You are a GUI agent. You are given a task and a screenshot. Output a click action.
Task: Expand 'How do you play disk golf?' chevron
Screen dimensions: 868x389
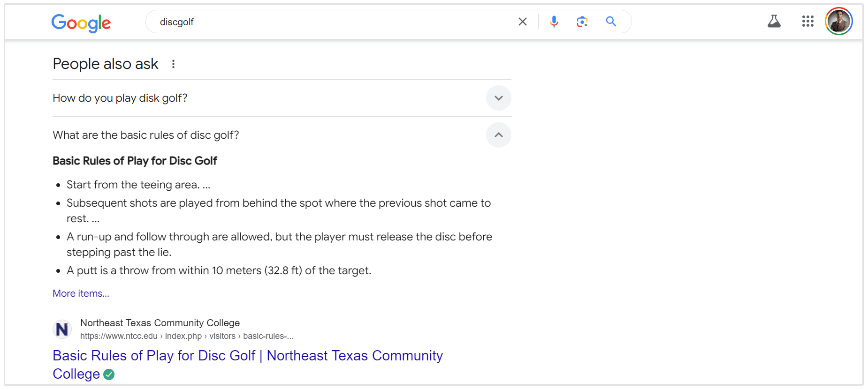[498, 98]
